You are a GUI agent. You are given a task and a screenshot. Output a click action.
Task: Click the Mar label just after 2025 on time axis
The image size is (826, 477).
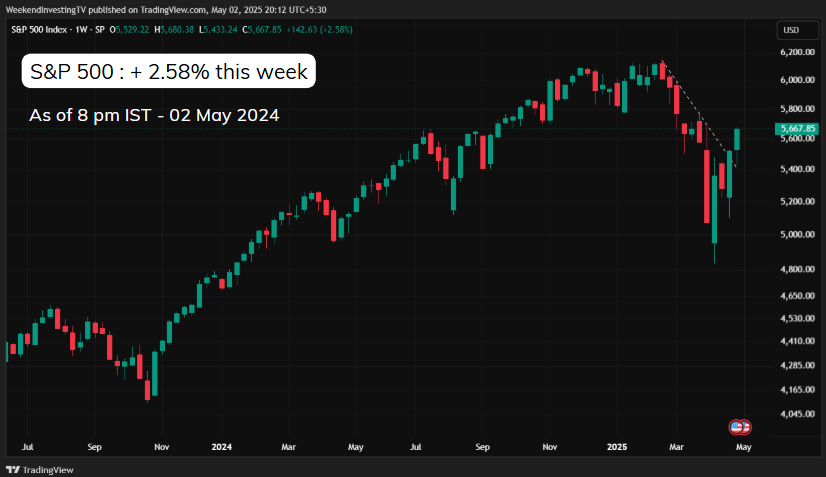tap(676, 446)
